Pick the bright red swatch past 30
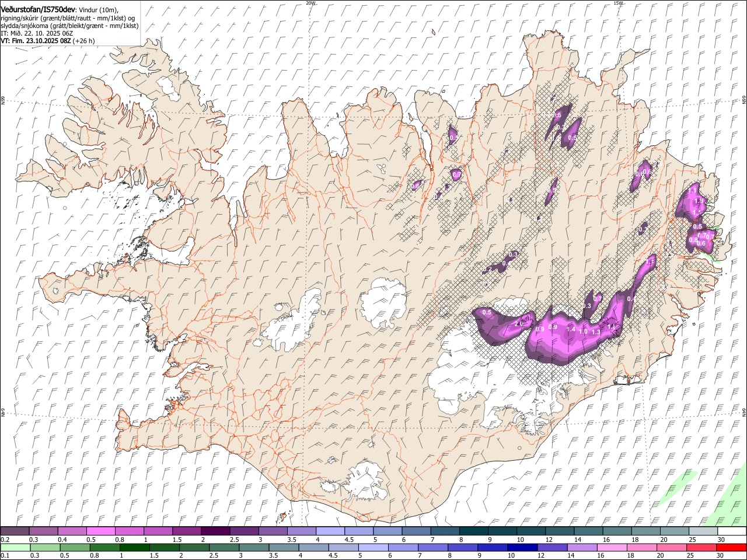The height and width of the screenshot is (560, 747). 731,547
